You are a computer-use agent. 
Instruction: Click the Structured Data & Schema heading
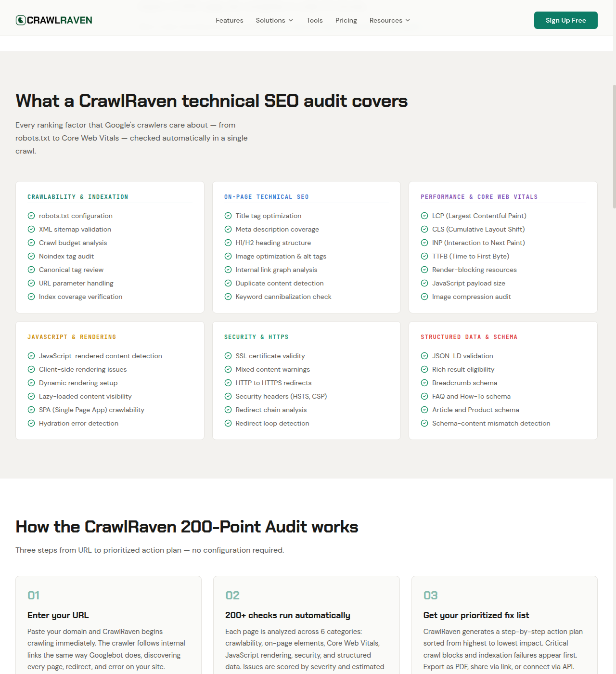point(469,337)
